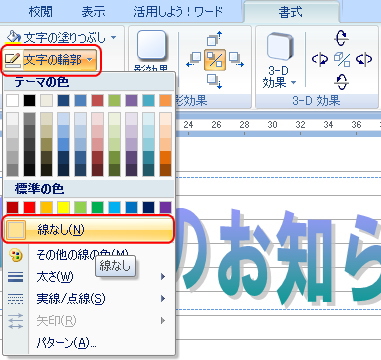Open the 太さ(W) menu item
381x360 pixels.
coord(88,276)
